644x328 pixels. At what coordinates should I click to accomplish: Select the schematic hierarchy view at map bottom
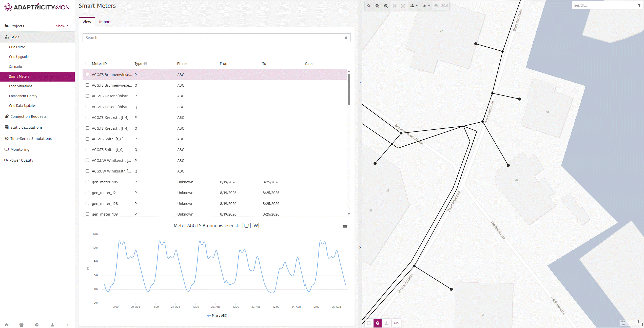point(386,323)
